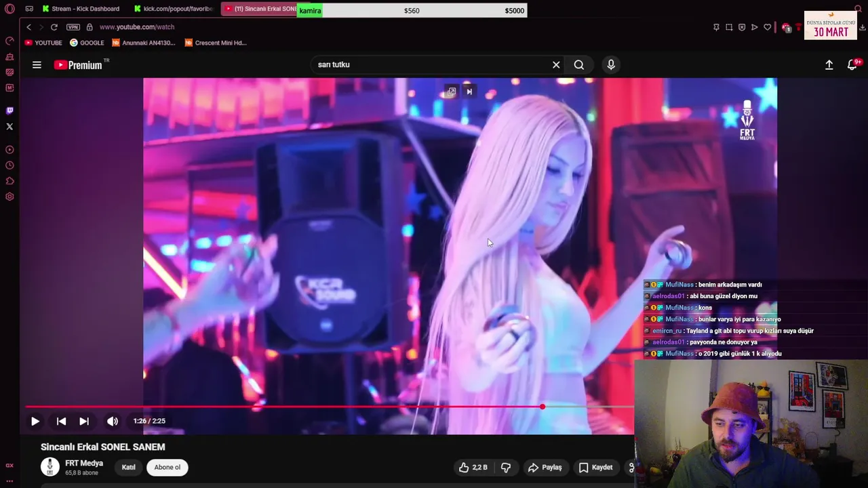Open extension icon with badge 1
868x488 pixels.
786,27
